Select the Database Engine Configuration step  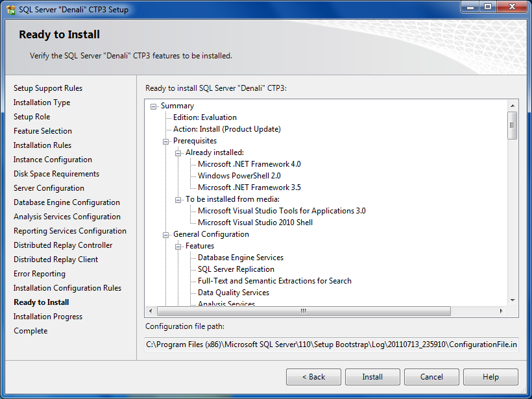click(67, 202)
